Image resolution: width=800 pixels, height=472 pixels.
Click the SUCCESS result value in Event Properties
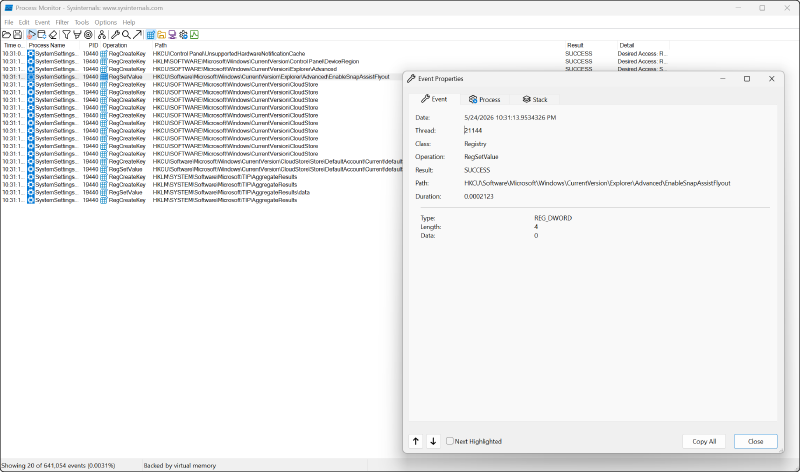pyautogui.click(x=477, y=170)
